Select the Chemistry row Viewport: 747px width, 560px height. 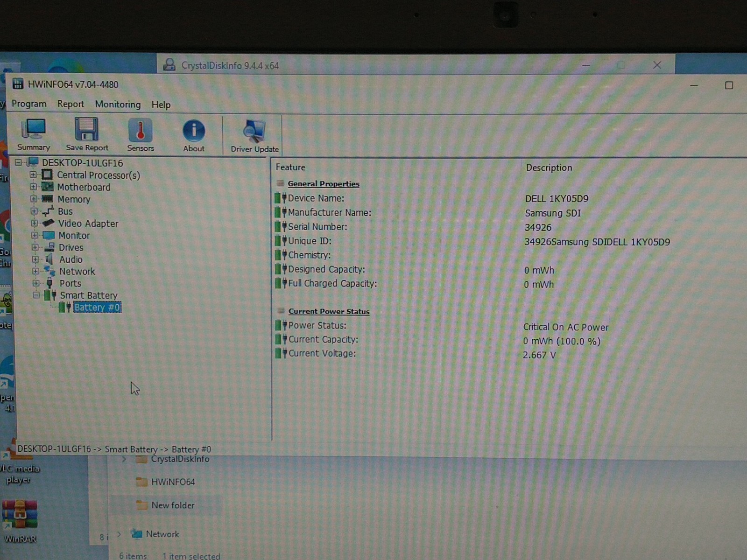click(303, 255)
